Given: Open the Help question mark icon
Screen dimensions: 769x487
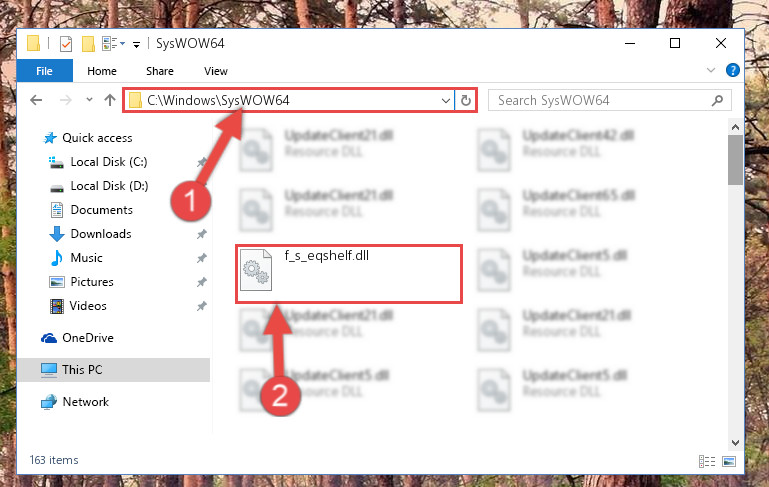Looking at the screenshot, I should pos(733,71).
